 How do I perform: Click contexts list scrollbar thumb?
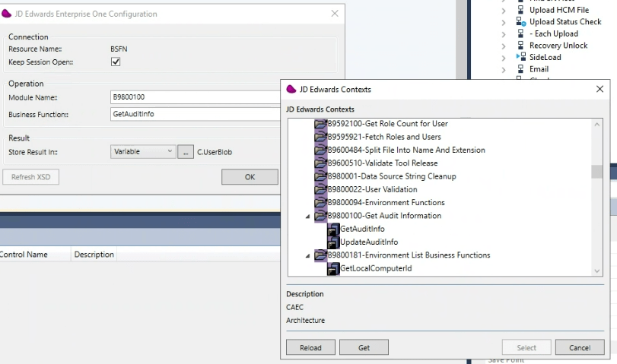coord(597,172)
